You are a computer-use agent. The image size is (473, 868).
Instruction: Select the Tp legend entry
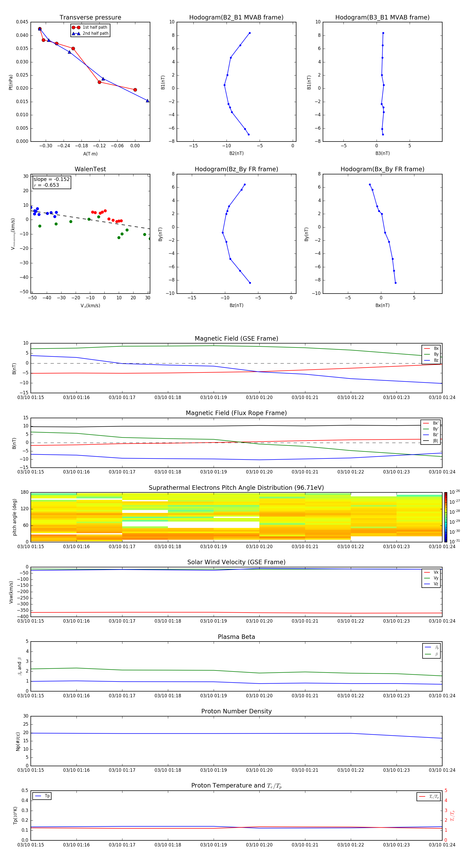tap(42, 796)
